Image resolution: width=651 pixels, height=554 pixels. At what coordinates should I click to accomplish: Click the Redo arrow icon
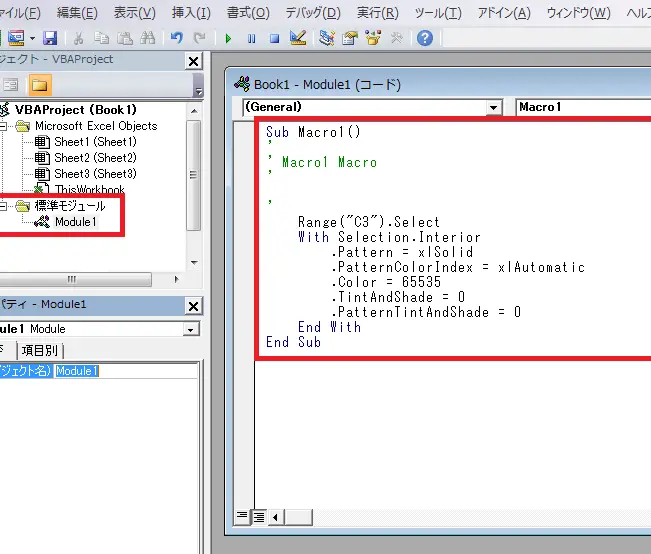[x=200, y=38]
